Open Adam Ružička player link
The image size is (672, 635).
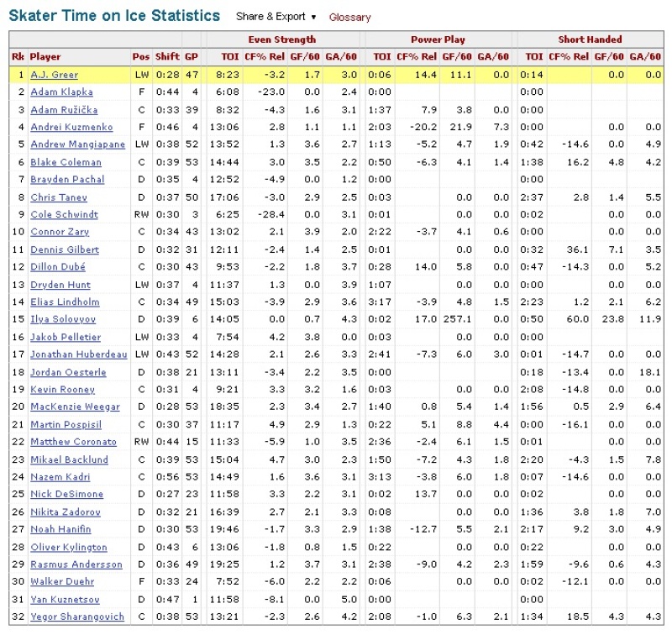[64, 110]
